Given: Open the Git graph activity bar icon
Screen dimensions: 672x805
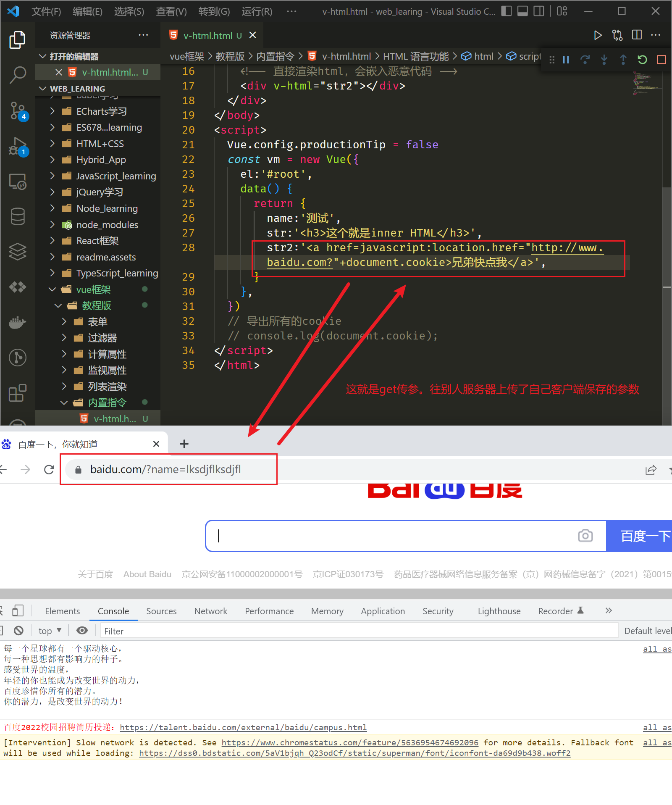Looking at the screenshot, I should click(18, 358).
